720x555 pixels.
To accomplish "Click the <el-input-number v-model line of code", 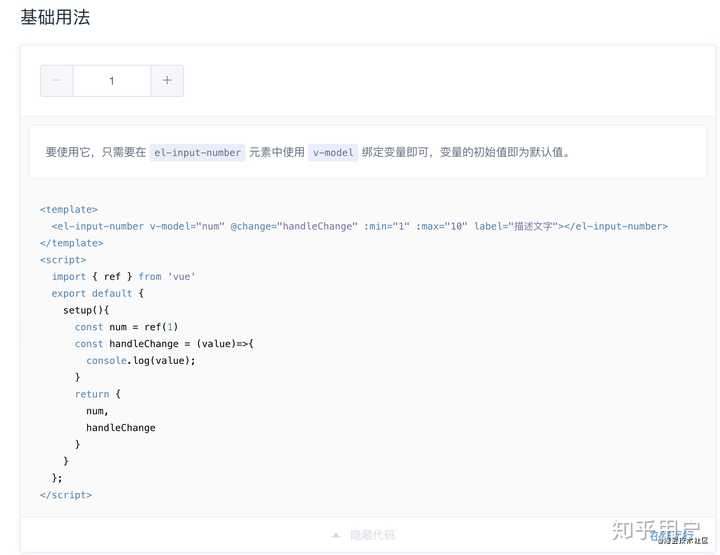I will [x=360, y=226].
